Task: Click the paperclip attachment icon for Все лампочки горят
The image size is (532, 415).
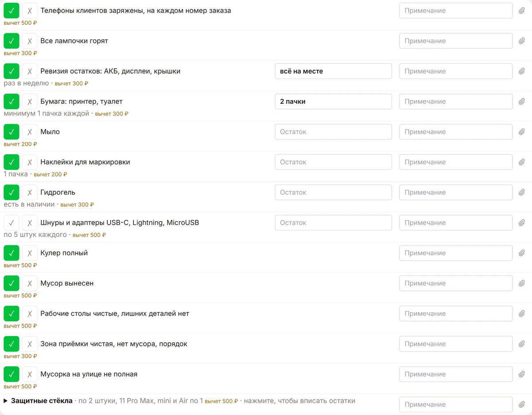Action: (x=522, y=41)
